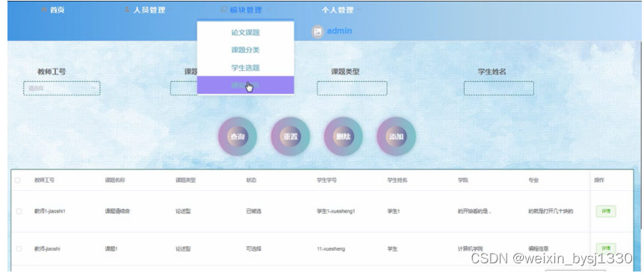Viewport: 644px width, 273px height.
Task: Click the 课题名称 column header
Action: 115,181
